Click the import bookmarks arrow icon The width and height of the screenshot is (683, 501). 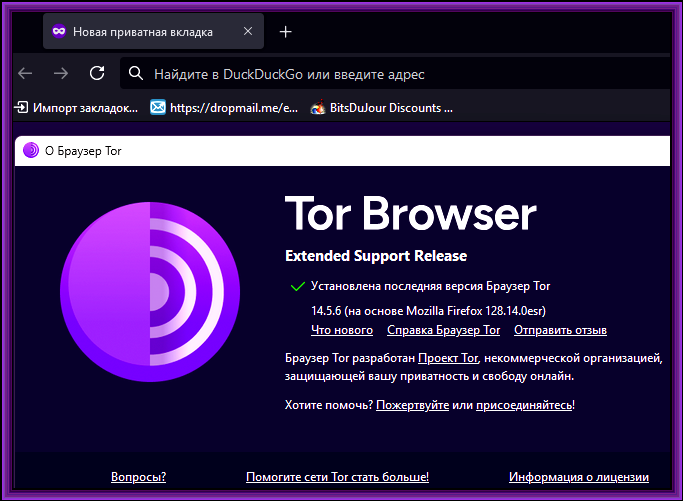tap(21, 107)
